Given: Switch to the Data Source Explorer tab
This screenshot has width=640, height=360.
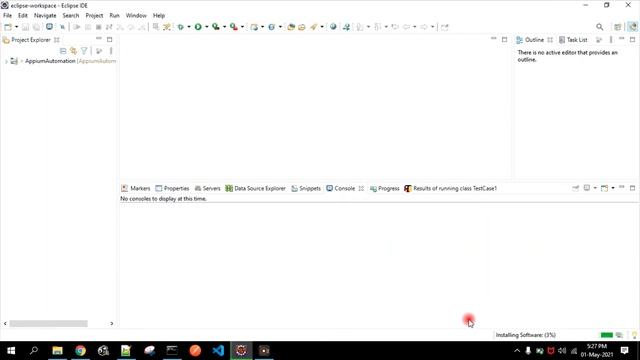Looking at the screenshot, I should [256, 189].
